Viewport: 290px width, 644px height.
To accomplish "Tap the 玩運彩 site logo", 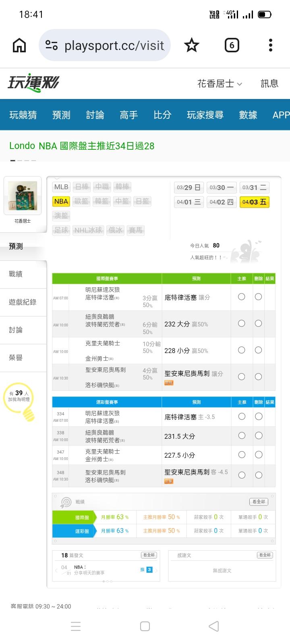I will (33, 83).
